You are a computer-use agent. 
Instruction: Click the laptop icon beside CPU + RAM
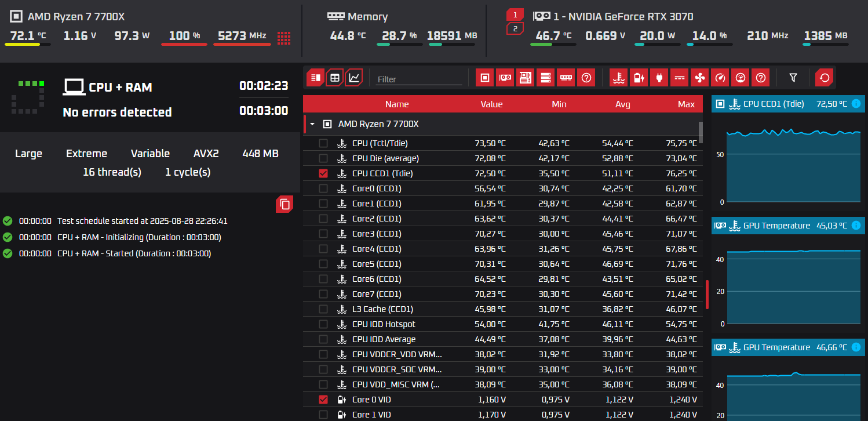coord(74,88)
